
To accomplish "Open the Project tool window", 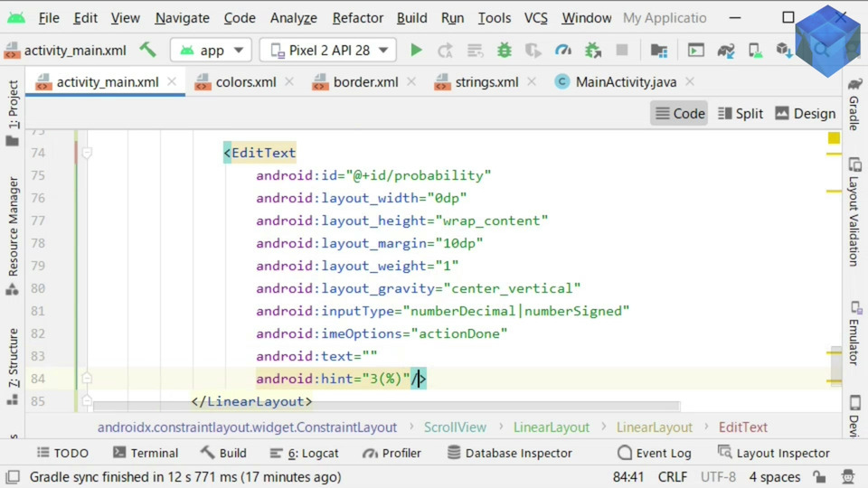I will pyautogui.click(x=13, y=112).
